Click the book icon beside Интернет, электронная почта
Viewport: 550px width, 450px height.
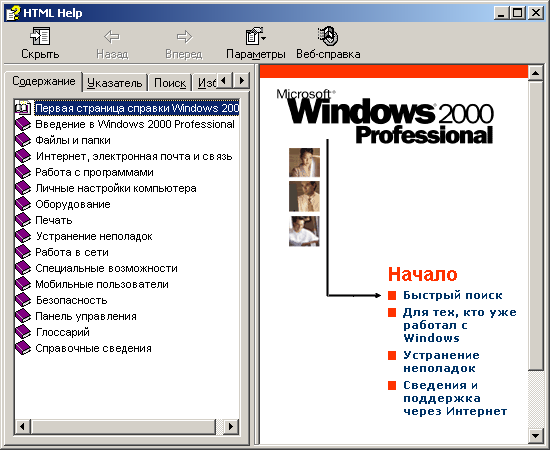[23, 156]
